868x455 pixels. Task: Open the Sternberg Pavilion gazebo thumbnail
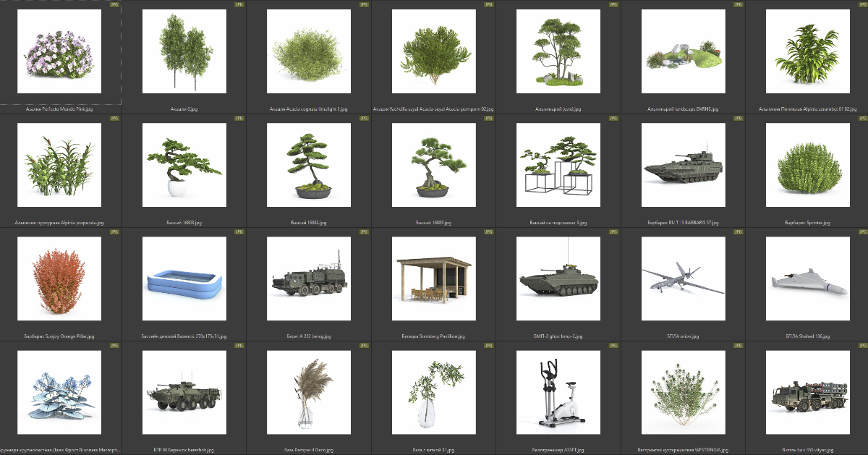tap(433, 279)
